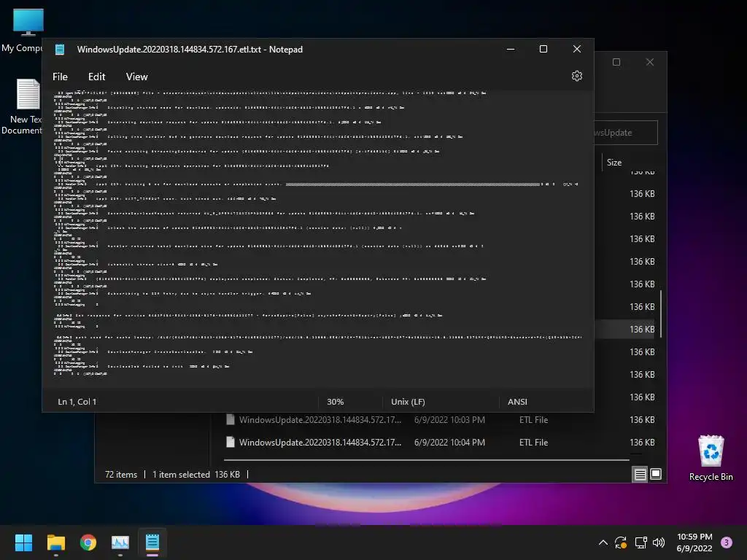
Task: Close the Notepad window
Action: [x=577, y=49]
